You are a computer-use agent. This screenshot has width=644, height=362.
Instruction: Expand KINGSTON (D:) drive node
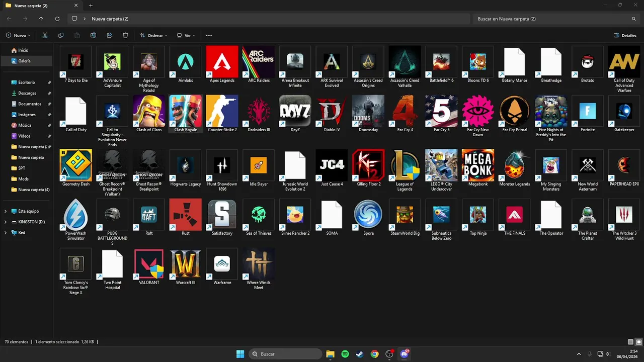pos(6,222)
